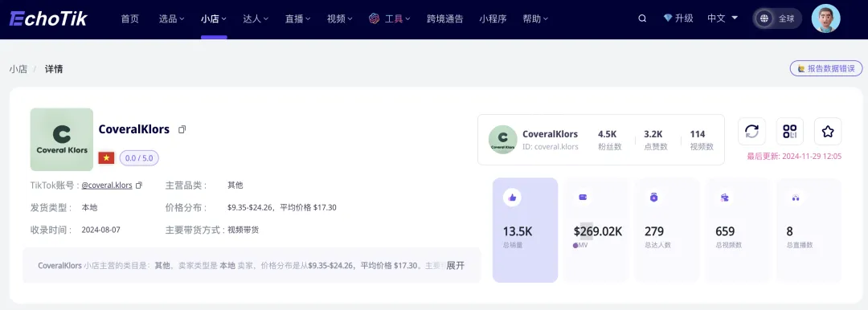
Task: Open the search magnifier icon
Action: [642, 18]
